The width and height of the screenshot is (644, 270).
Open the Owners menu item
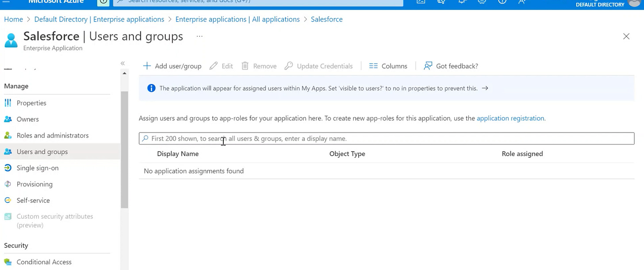pos(28,119)
